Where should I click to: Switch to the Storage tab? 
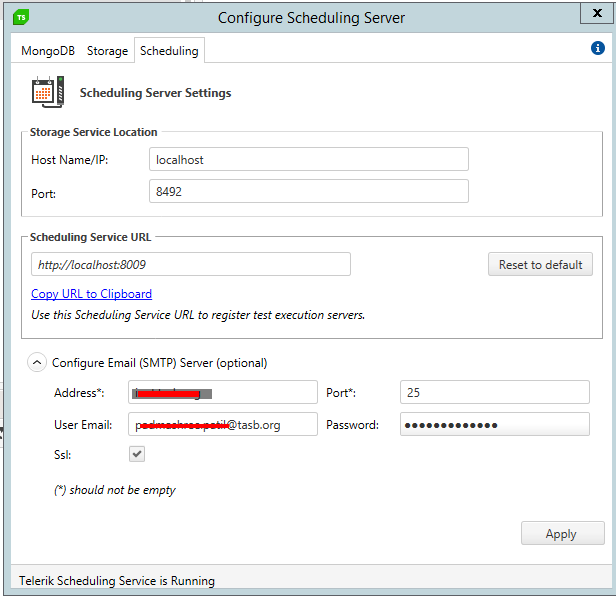pyautogui.click(x=107, y=51)
